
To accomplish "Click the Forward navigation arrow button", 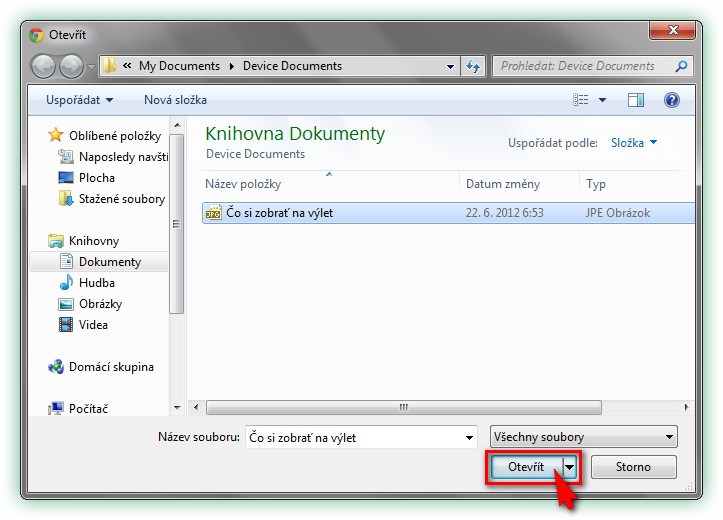I will click(71, 66).
